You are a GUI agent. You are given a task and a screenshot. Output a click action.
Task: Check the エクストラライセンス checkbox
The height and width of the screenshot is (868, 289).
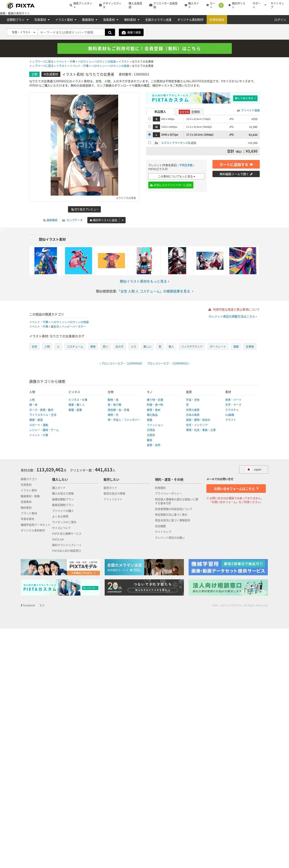pos(149,143)
